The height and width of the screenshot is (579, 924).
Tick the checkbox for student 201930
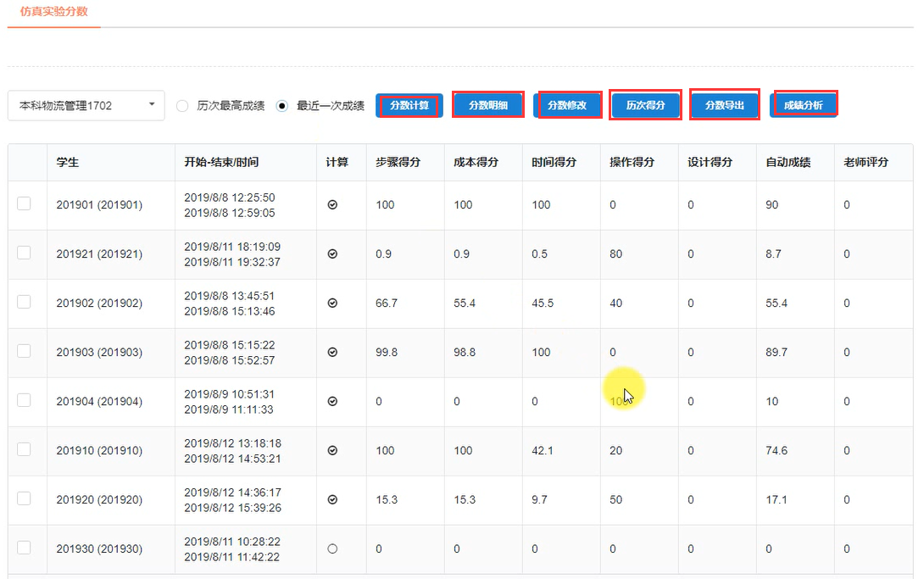(24, 548)
